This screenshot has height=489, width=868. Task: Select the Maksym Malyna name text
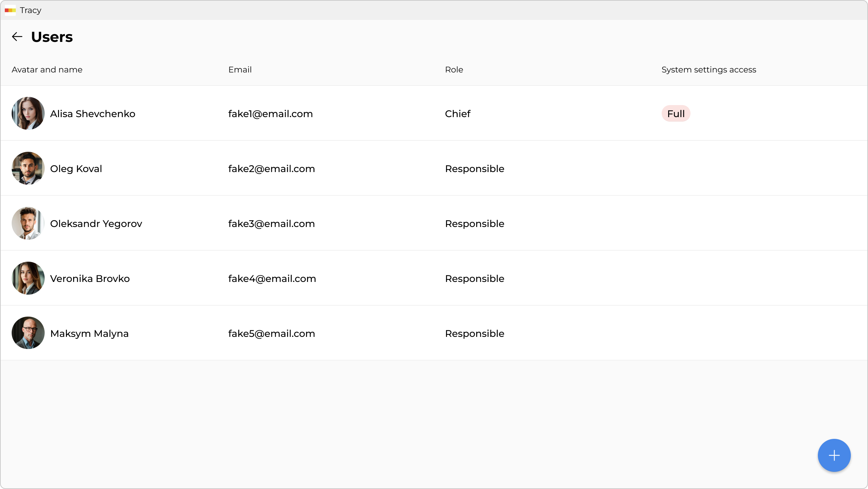(x=89, y=333)
